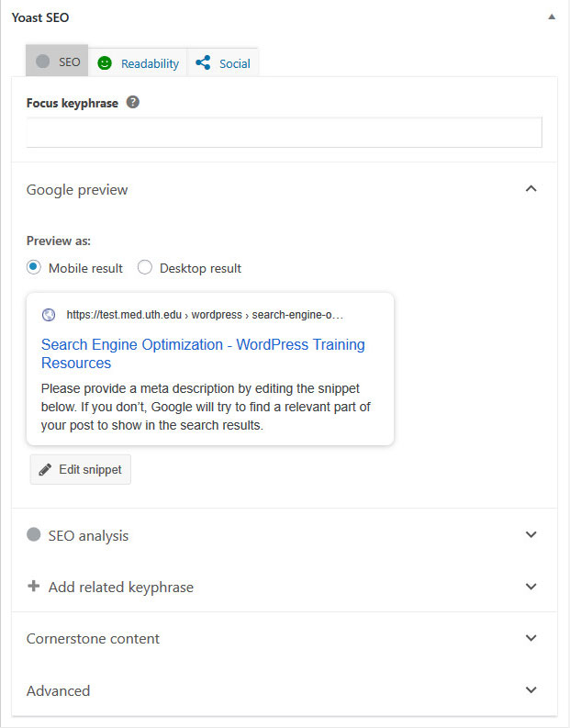
Task: Collapse the Yoast SEO metabox triangle
Action: [552, 17]
